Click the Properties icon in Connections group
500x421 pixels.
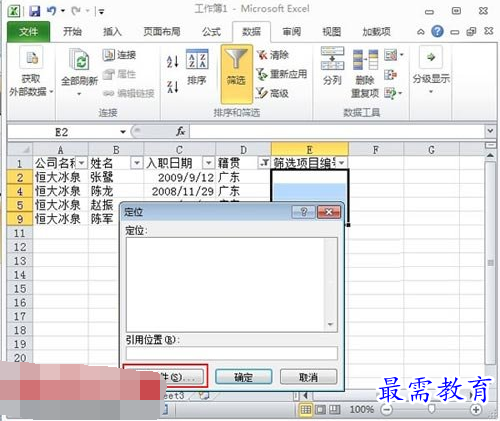109,74
